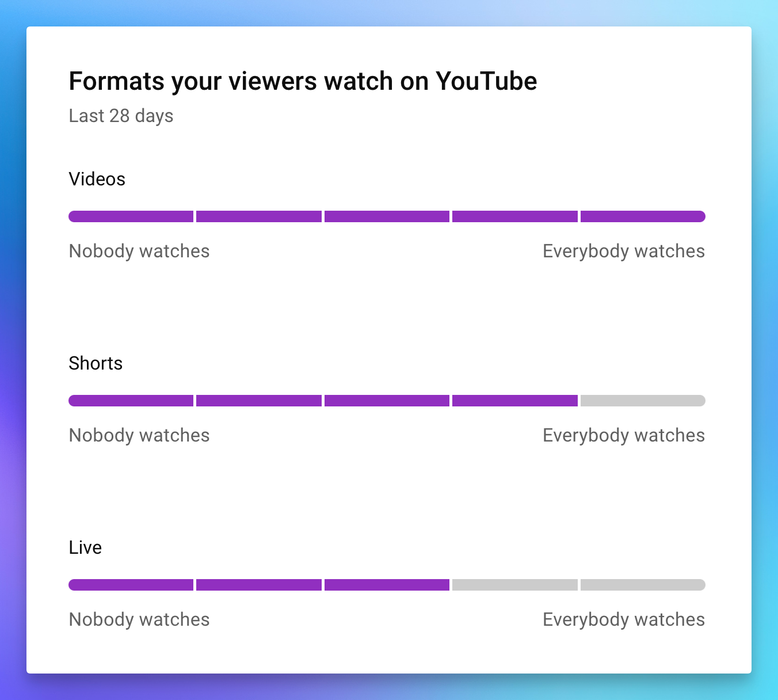Click 'Nobody watches' under the Shorts bar
This screenshot has width=778, height=700.
tap(139, 435)
